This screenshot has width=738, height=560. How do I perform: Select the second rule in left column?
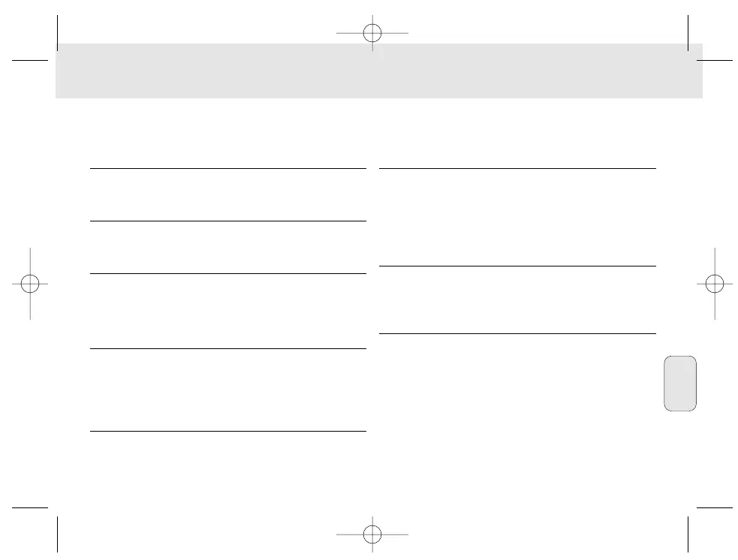tap(227, 221)
